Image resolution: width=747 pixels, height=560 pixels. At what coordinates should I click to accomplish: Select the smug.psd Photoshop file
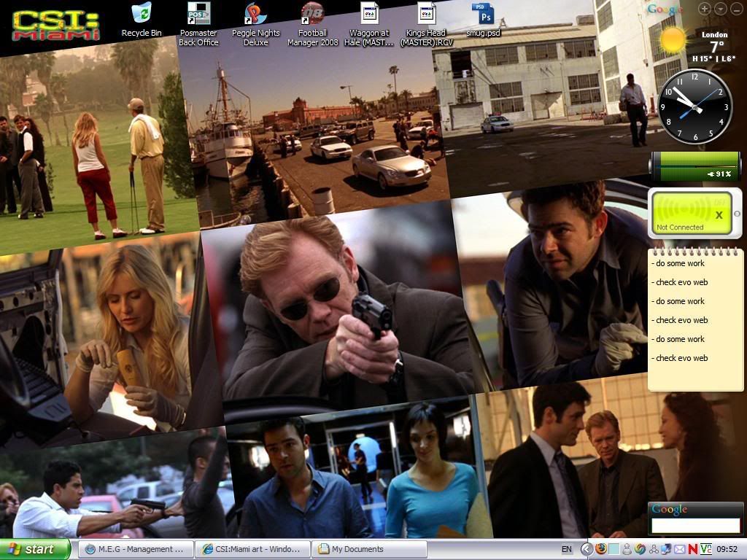coord(484,20)
